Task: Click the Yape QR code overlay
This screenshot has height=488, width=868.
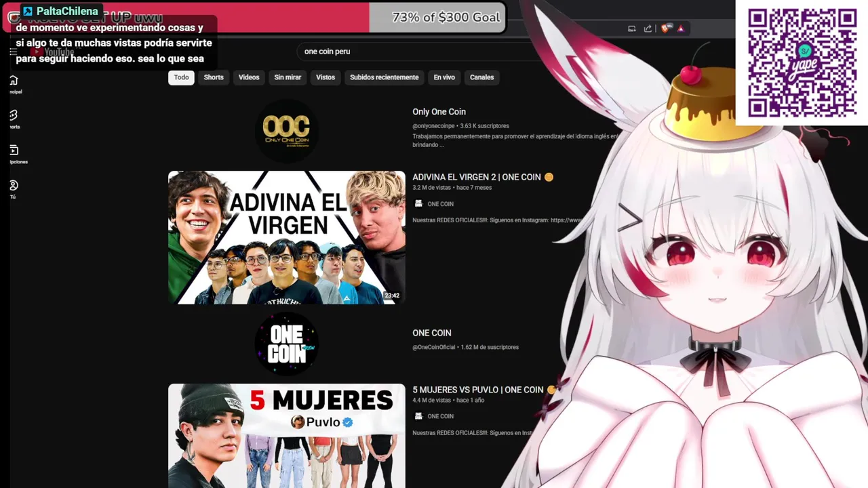Action: [x=802, y=62]
